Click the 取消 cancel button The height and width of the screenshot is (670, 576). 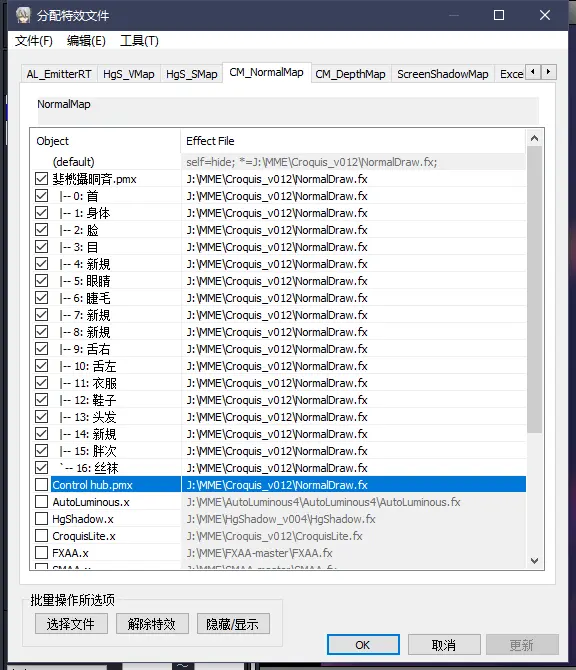[x=444, y=644]
